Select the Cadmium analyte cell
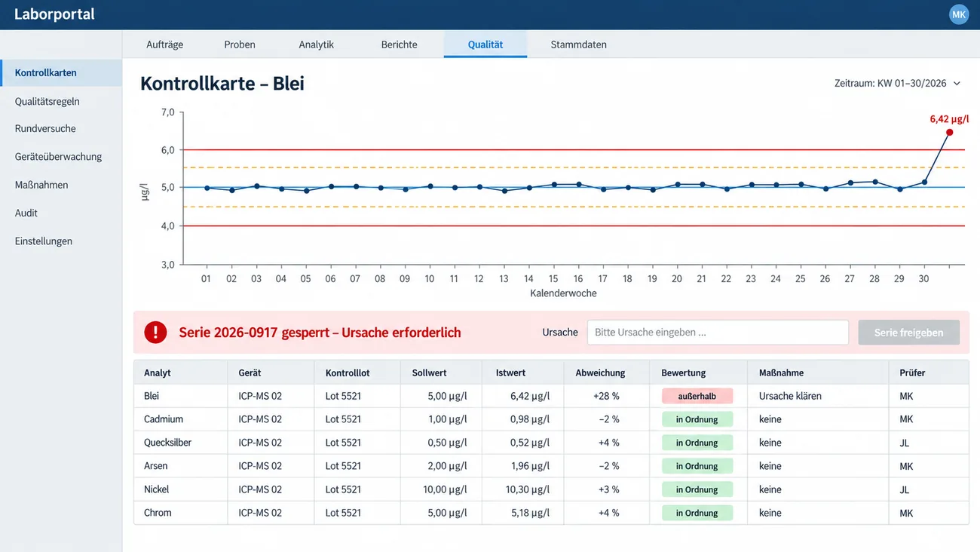The image size is (980, 552). coord(181,419)
